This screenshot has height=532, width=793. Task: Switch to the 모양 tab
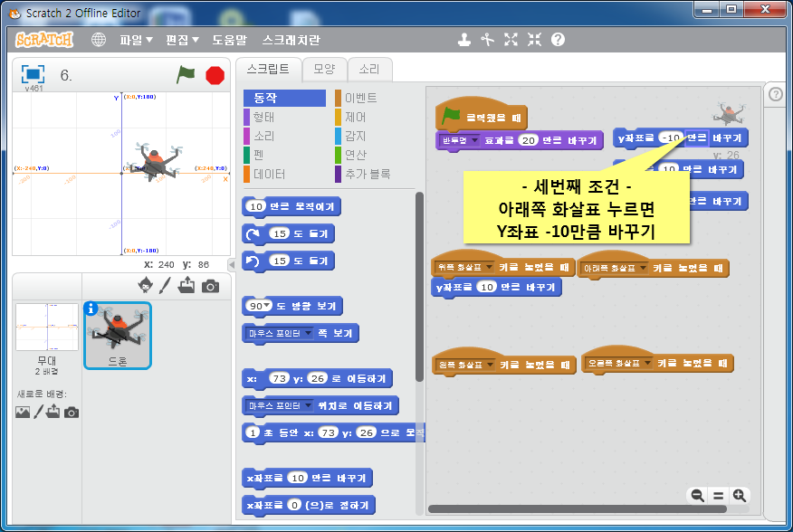tap(324, 70)
